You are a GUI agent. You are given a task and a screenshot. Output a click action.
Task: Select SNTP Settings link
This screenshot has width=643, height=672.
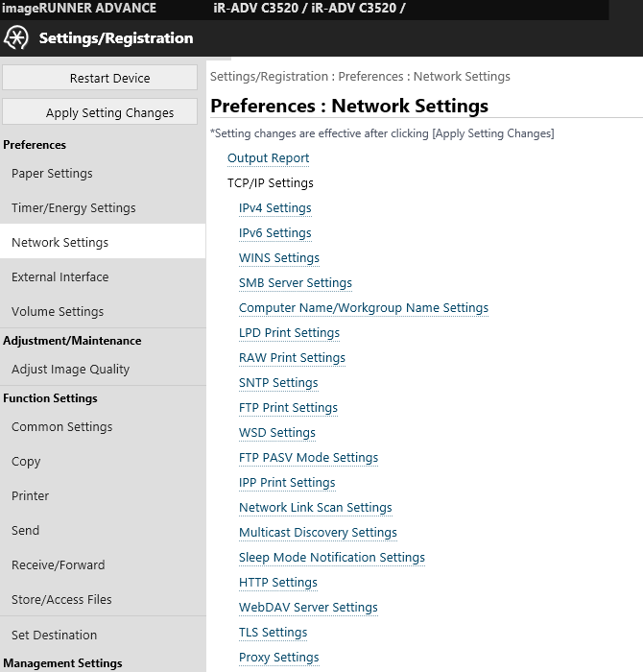point(278,383)
